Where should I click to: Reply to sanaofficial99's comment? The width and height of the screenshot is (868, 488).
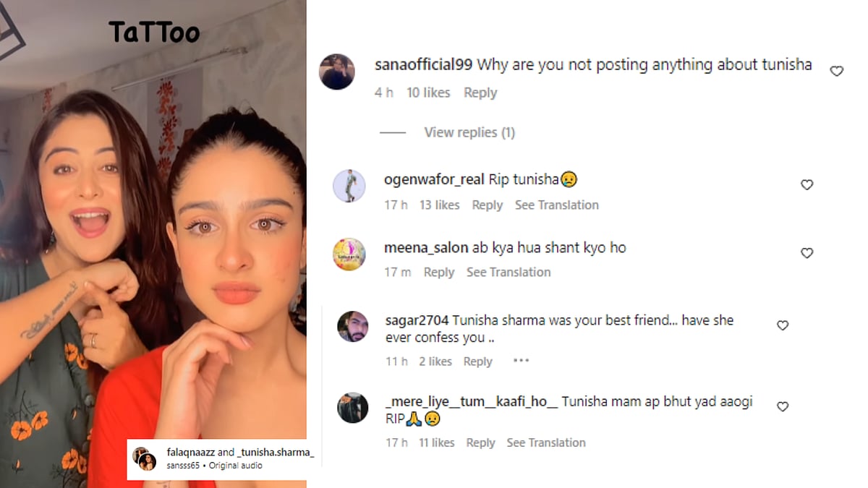point(480,93)
